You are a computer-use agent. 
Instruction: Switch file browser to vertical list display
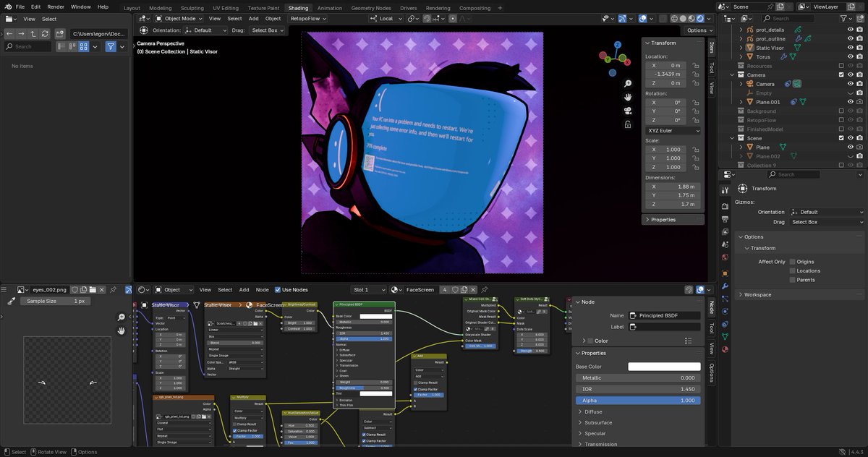62,46
